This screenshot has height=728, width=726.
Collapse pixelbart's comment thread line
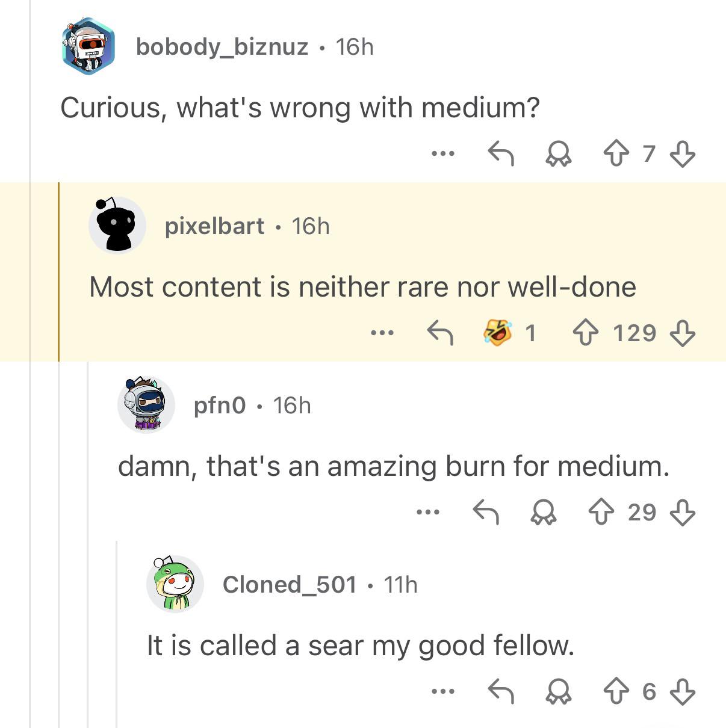tap(58, 271)
